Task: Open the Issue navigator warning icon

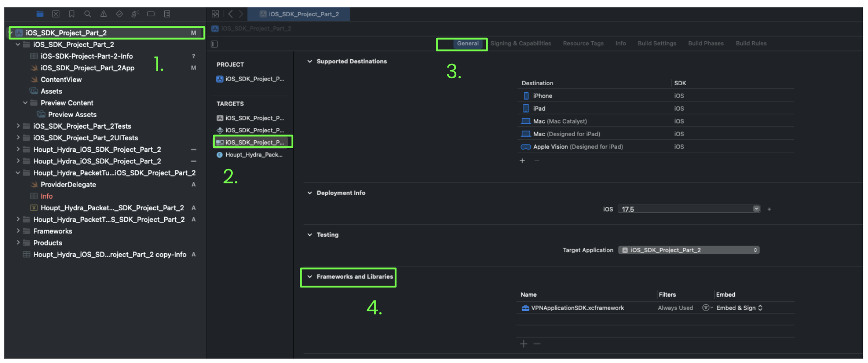Action: [104, 14]
